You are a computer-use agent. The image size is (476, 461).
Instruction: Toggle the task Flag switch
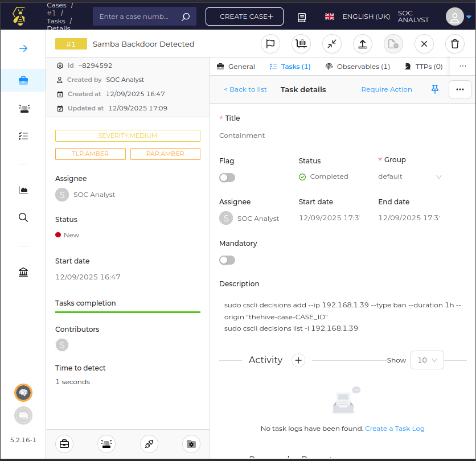[x=227, y=178]
